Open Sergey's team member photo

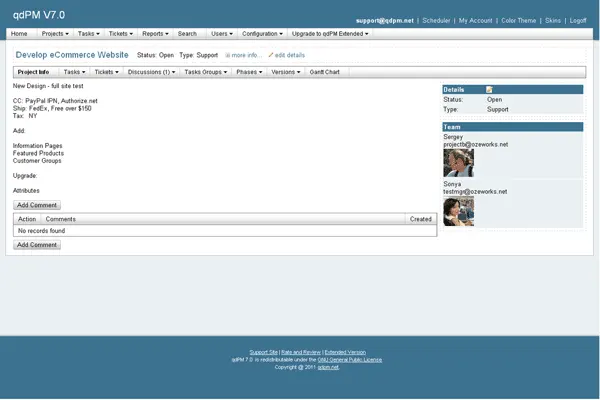click(x=458, y=162)
